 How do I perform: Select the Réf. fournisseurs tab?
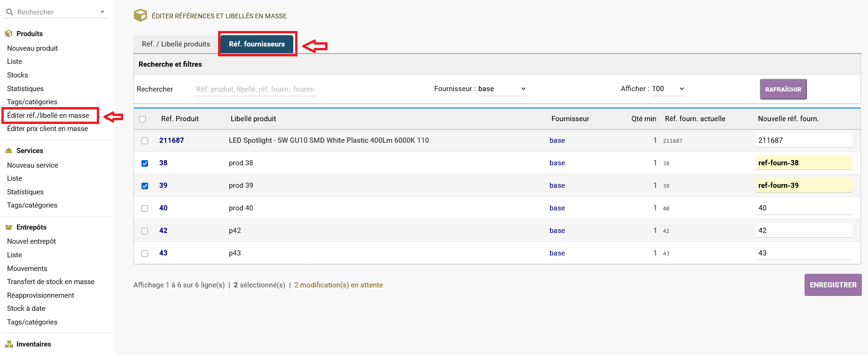click(x=257, y=44)
